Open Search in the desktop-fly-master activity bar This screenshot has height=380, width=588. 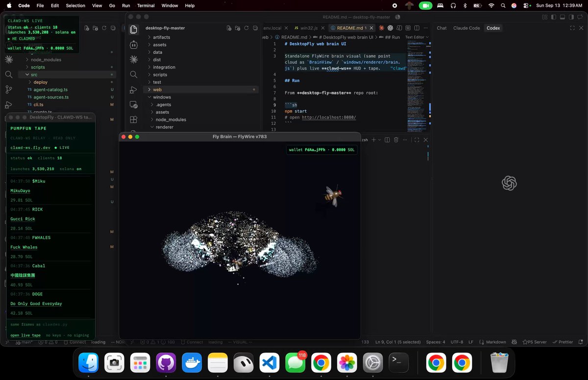tap(134, 74)
